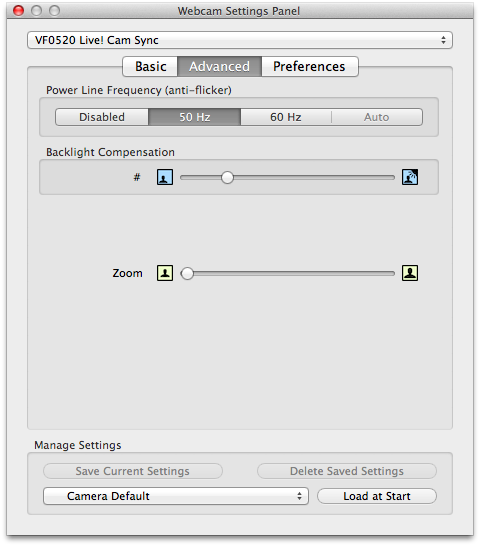This screenshot has height=546, width=480.
Task: Open the Preferences tab
Action: pos(309,66)
